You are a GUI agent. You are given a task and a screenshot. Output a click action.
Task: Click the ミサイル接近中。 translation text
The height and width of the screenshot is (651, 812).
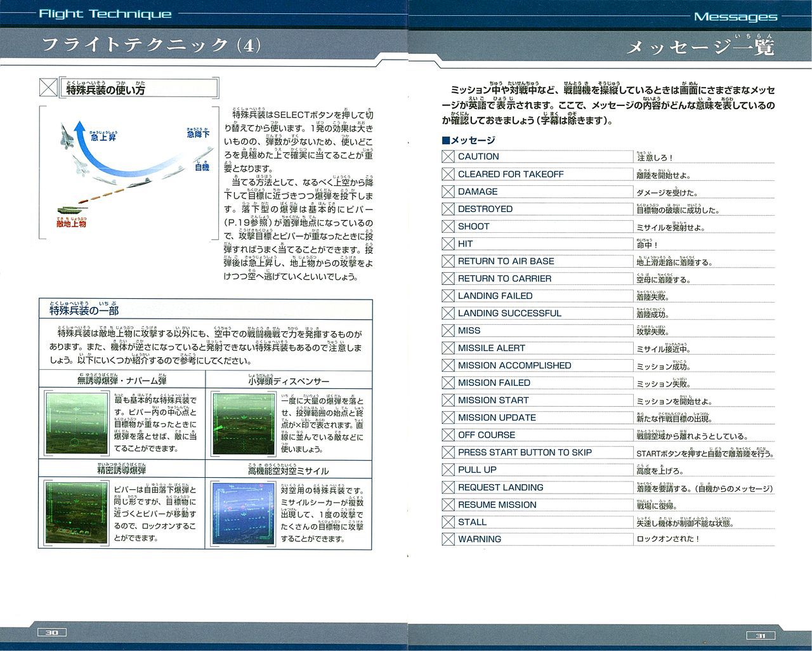tap(664, 349)
